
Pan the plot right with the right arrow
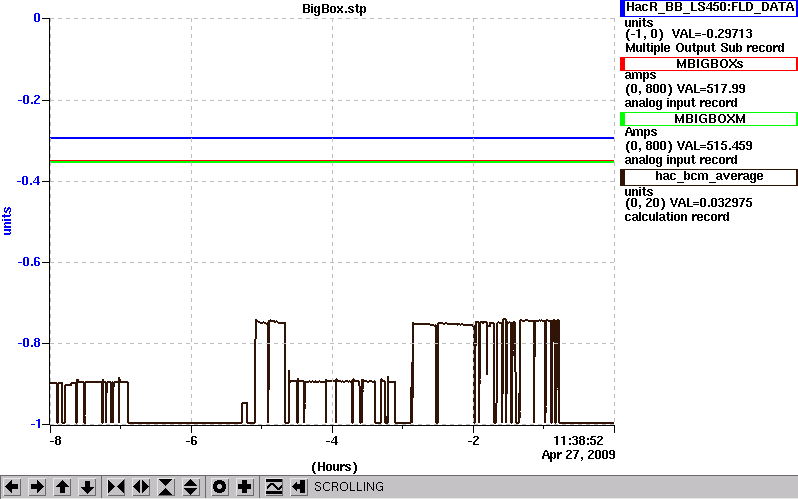37,487
